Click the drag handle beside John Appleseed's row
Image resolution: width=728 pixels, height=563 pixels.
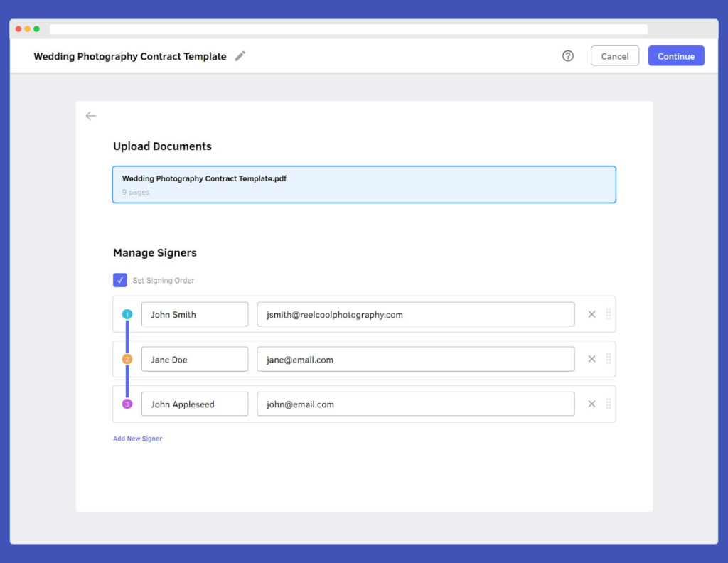608,404
